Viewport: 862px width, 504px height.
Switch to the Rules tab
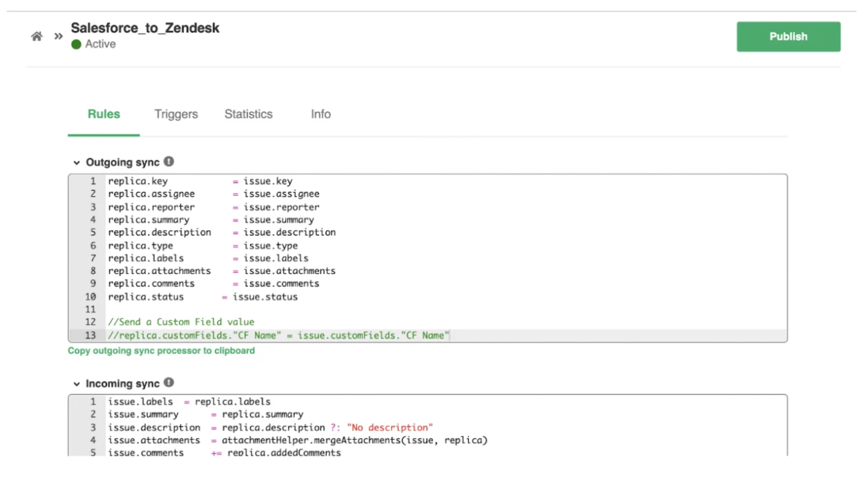pyautogui.click(x=104, y=115)
